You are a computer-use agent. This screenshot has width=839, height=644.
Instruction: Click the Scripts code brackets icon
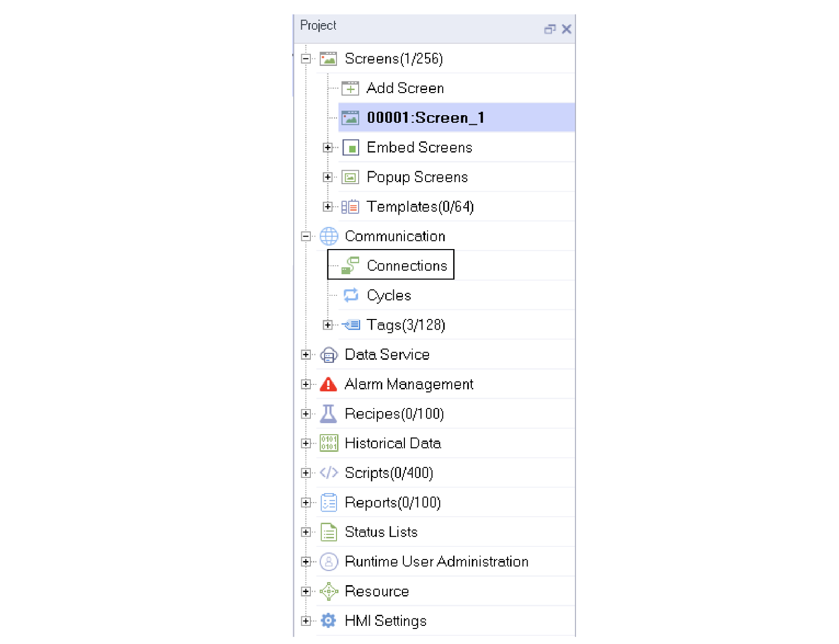tap(328, 472)
